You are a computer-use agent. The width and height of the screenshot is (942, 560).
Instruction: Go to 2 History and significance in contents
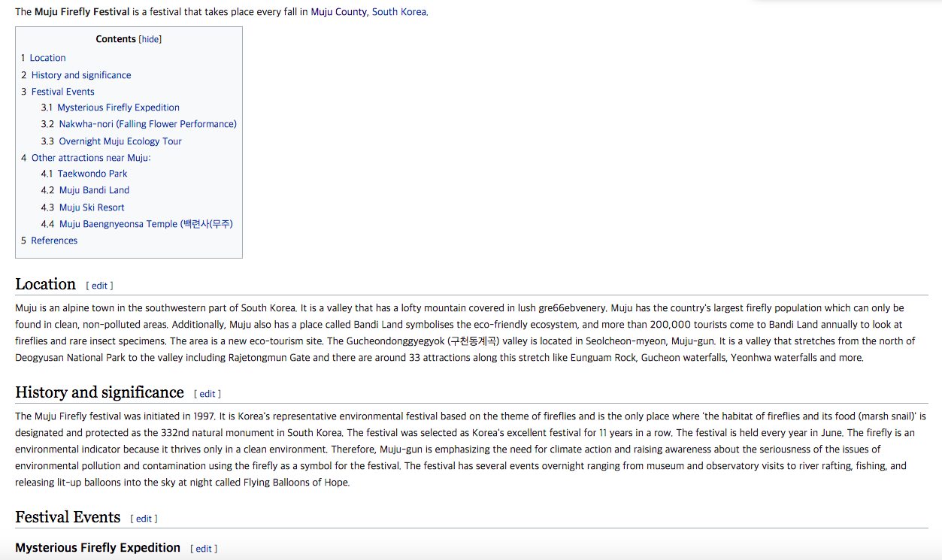76,75
